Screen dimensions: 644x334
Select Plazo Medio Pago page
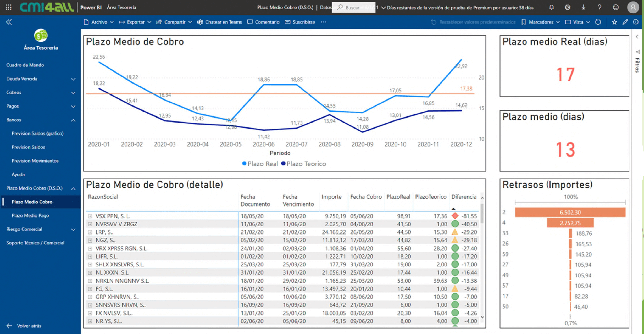tap(30, 215)
